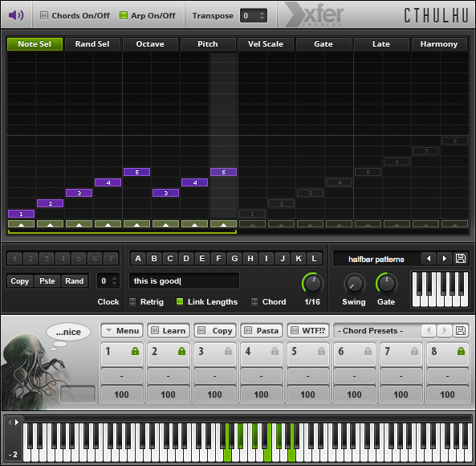Viewport: 476px width, 466px height.
Task: Select purple note block 2 in step two
Action: click(x=50, y=203)
